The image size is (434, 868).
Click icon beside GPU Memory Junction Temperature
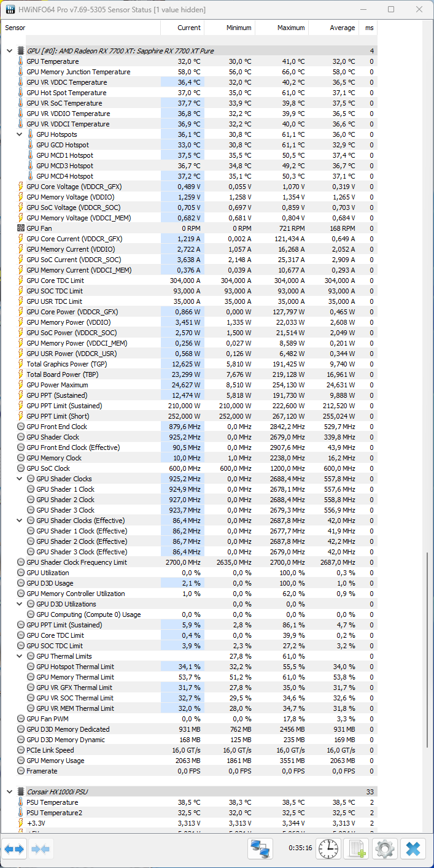20,72
